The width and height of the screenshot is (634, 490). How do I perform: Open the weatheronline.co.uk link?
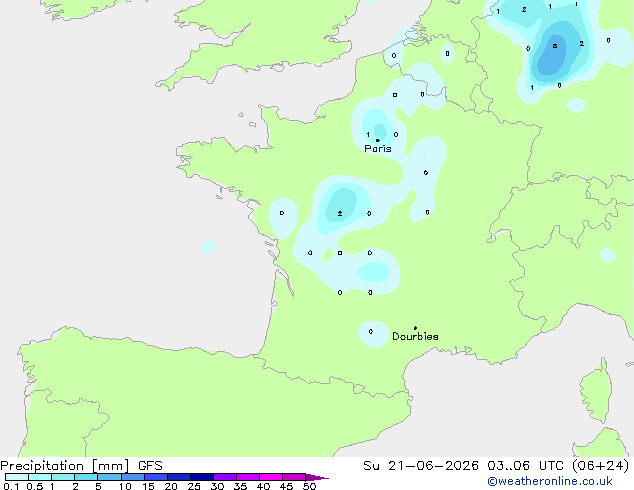tap(550, 482)
